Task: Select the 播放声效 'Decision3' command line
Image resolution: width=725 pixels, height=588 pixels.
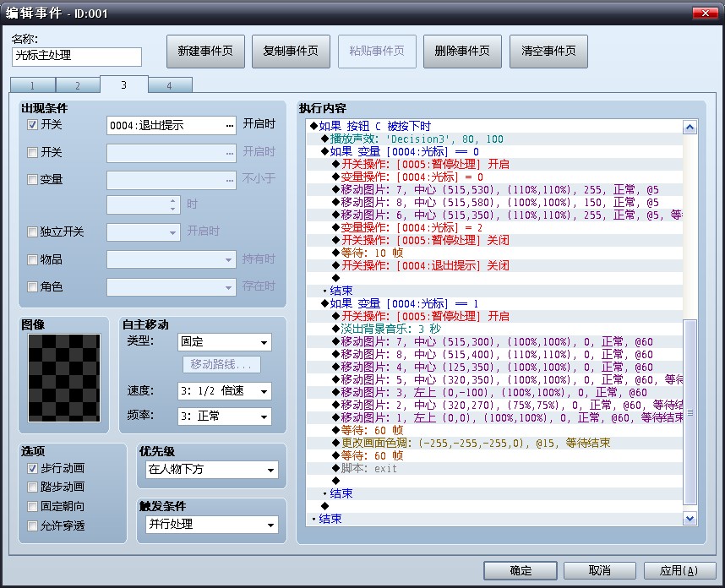Action: pyautogui.click(x=494, y=139)
